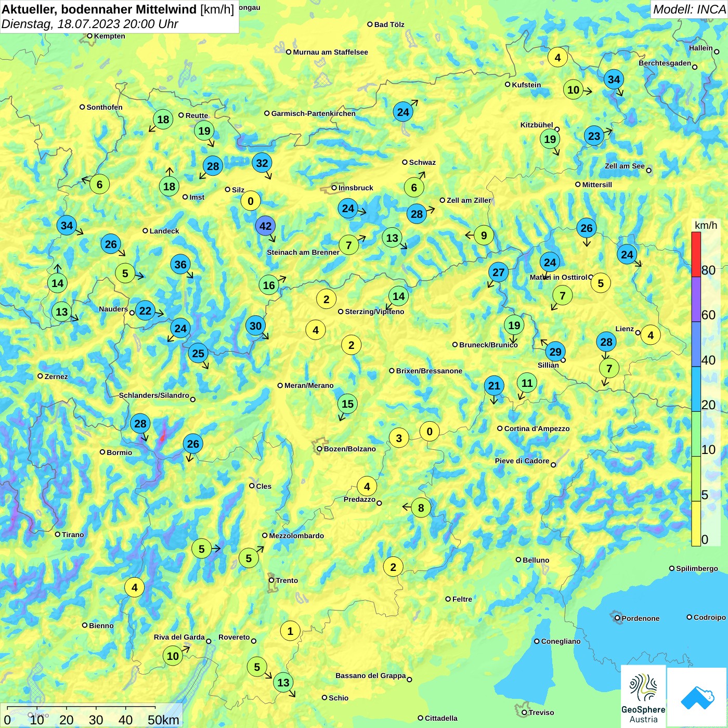This screenshot has width=728, height=728.
Task: Click the 11 km/h wind station marker
Action: [527, 383]
